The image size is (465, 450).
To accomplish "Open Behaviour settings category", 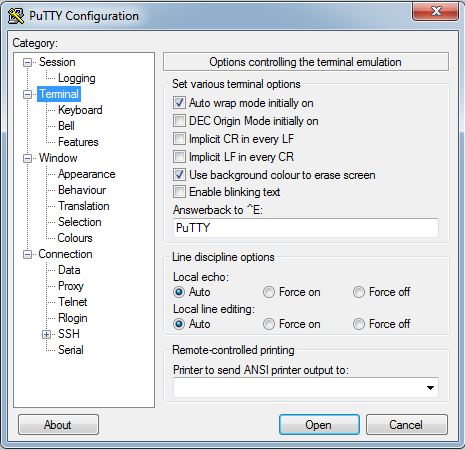I will coord(82,190).
